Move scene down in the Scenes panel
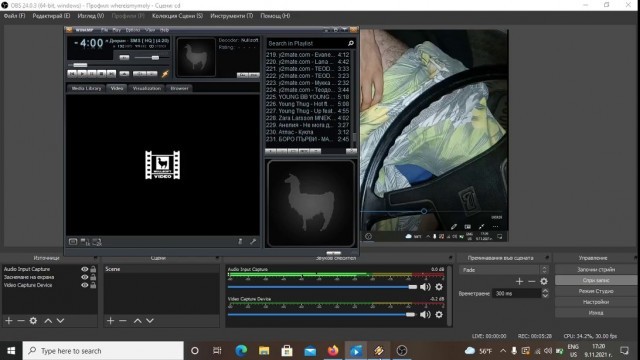 150,321
